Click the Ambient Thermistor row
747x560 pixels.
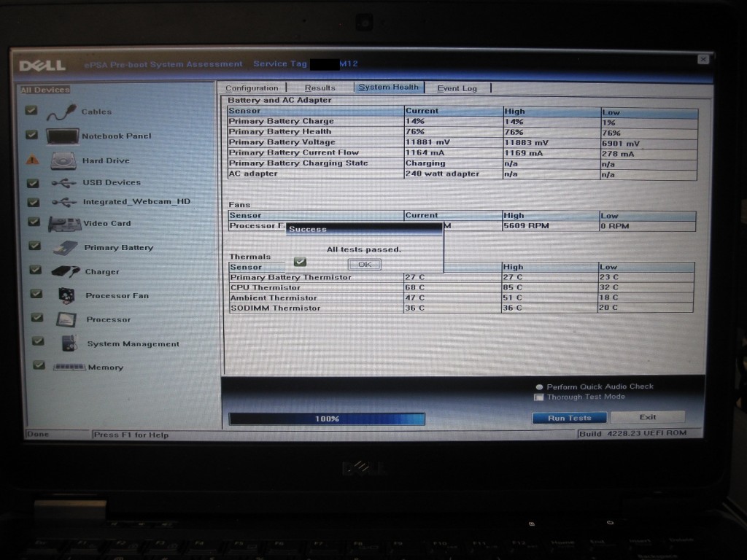click(x=462, y=297)
